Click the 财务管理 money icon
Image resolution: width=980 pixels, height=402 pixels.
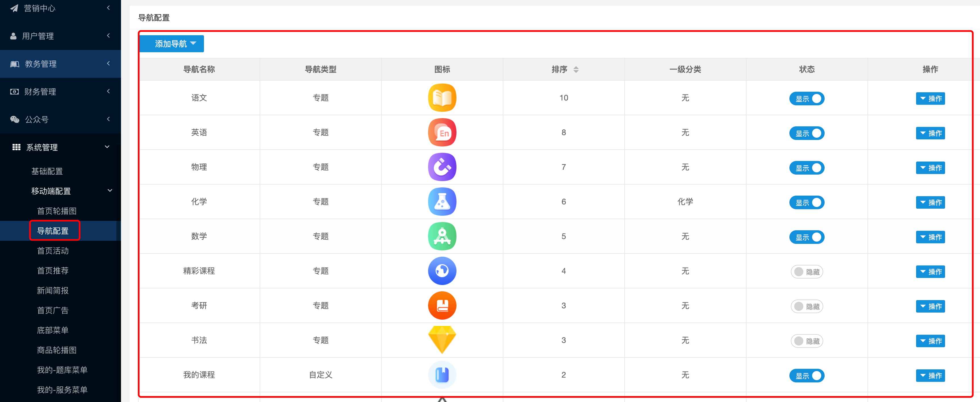pos(14,92)
